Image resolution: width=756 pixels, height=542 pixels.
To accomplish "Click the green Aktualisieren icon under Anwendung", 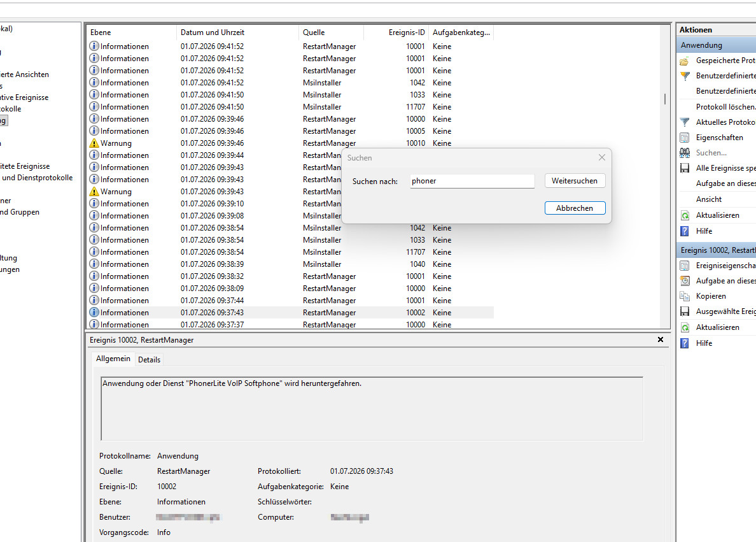I will [684, 215].
